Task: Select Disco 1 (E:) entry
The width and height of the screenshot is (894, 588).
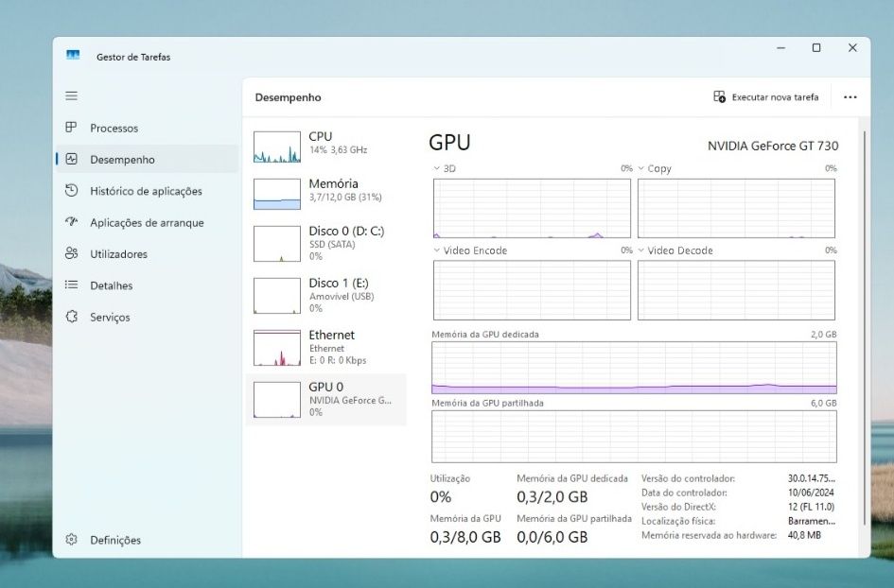Action: tap(325, 295)
